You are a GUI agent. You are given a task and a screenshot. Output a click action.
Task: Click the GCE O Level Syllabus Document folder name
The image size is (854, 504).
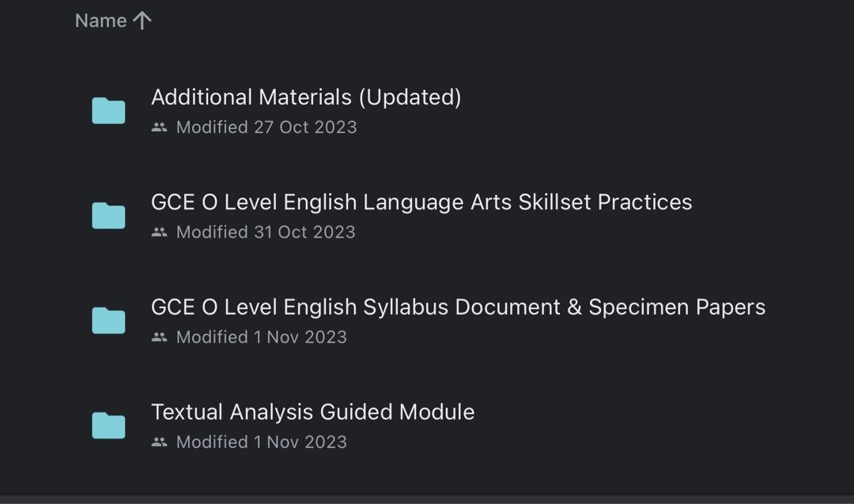coord(459,307)
